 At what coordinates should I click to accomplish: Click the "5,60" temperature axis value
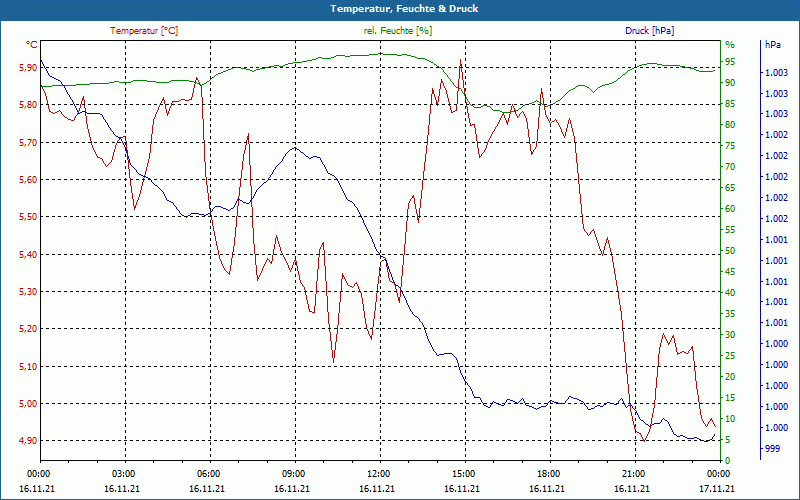[29, 180]
